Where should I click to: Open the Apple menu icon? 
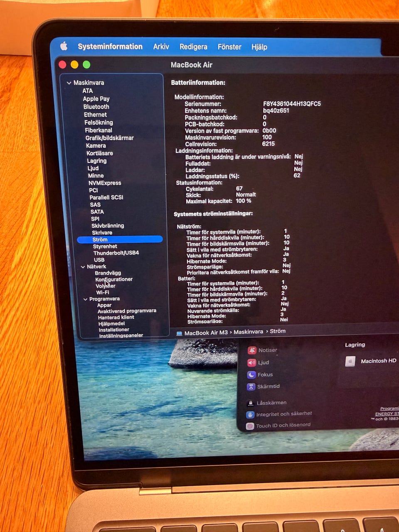(64, 46)
